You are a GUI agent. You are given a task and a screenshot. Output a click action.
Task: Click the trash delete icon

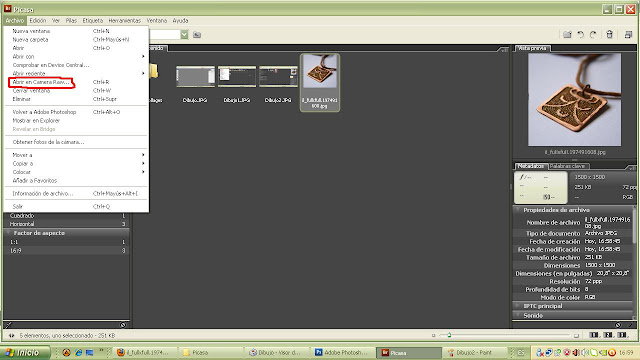609,35
